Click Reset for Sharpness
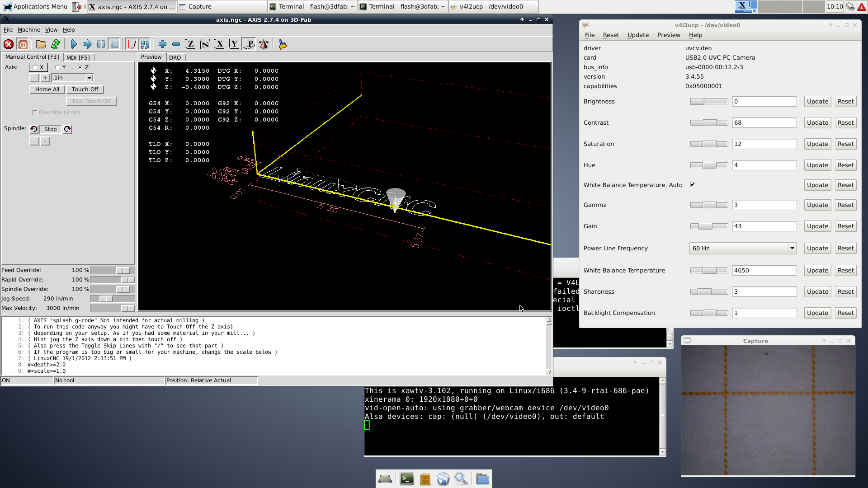The image size is (868, 488). point(845,292)
